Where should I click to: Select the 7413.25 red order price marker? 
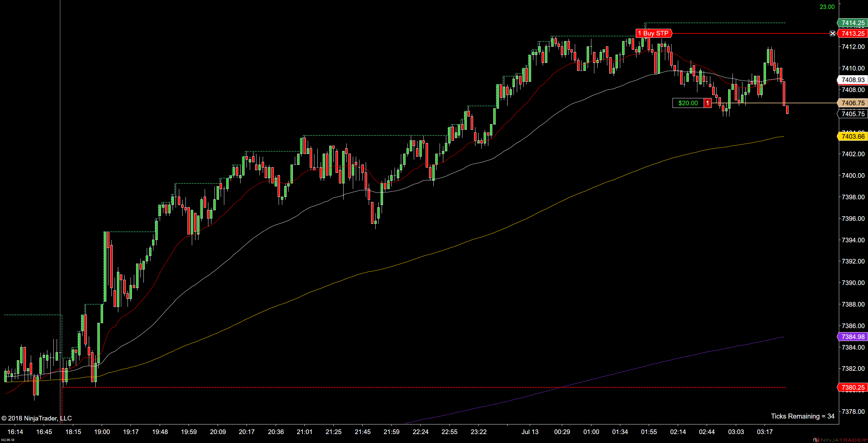[852, 33]
